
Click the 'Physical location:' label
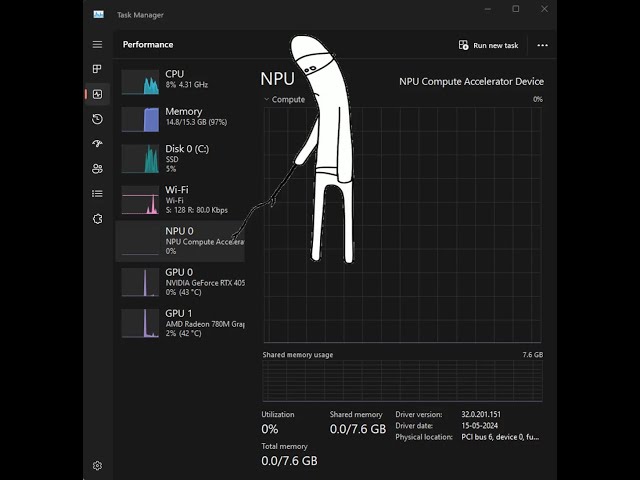[424, 437]
